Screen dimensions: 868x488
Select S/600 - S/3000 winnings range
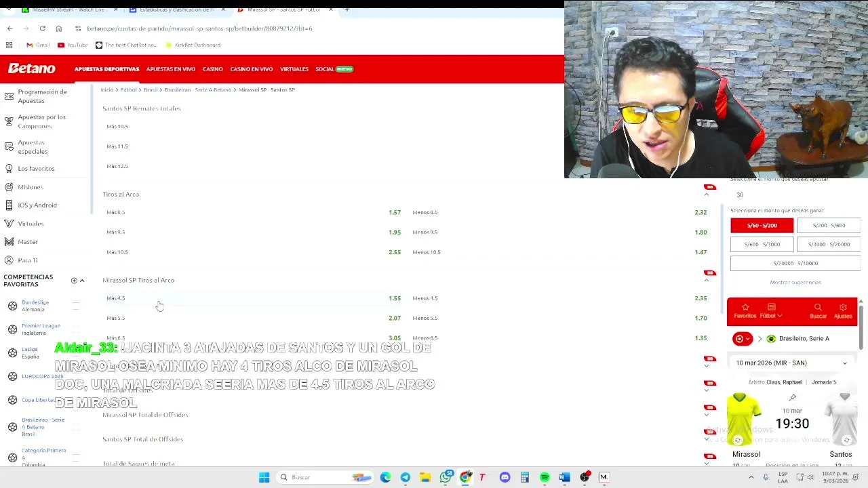point(762,244)
